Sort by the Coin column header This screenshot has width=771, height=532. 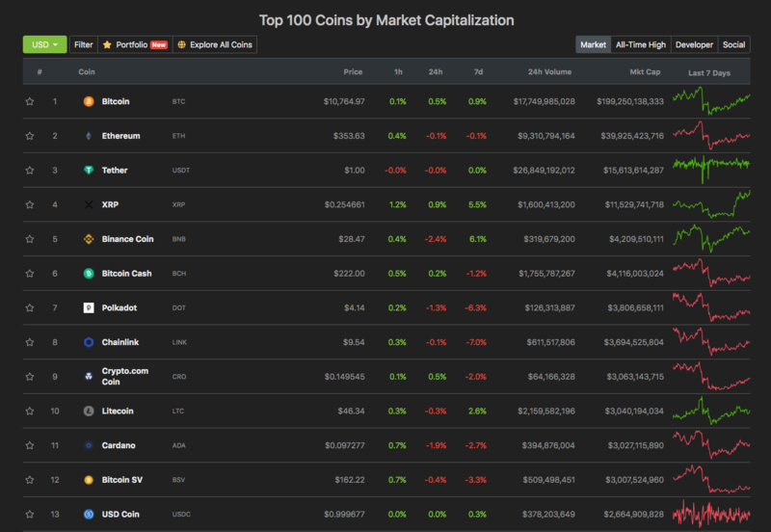[x=87, y=71]
